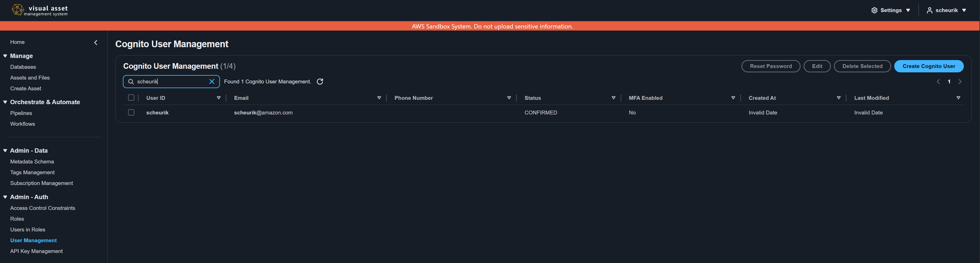Sort by Email column arrow
This screenshot has width=980, height=263.
tap(379, 98)
